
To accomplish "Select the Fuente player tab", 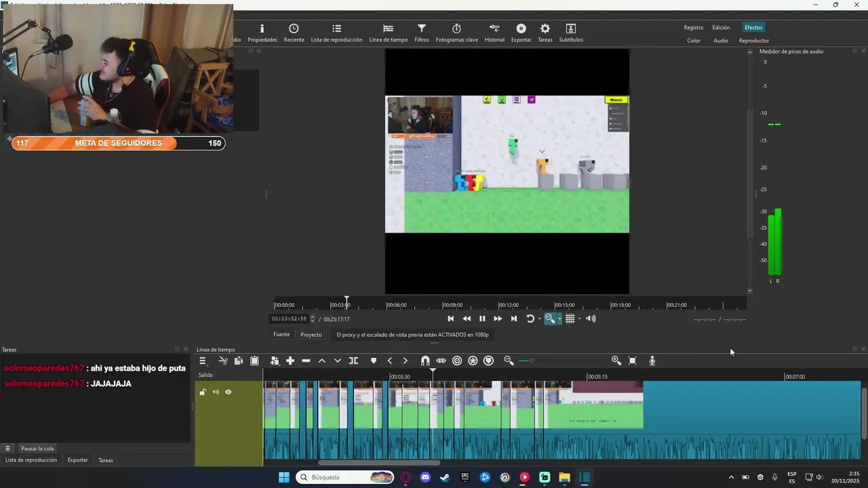I will point(281,335).
